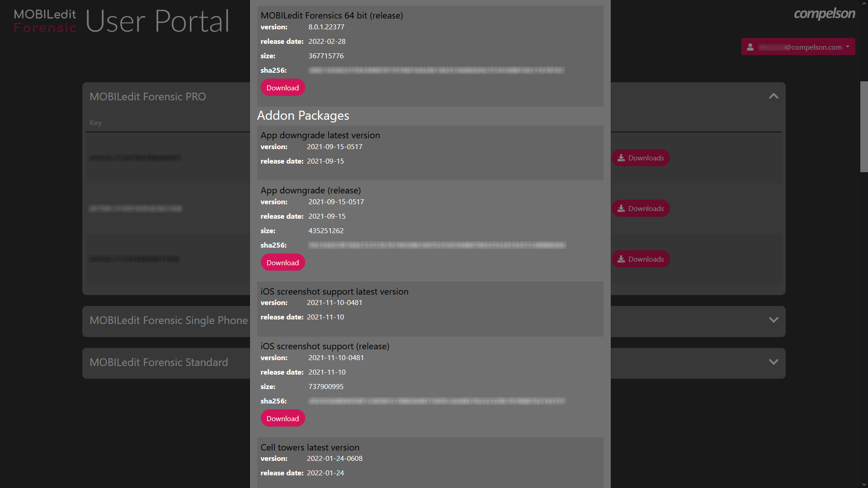Open Downloads for the first license key
This screenshot has height=488, width=868.
tap(641, 158)
